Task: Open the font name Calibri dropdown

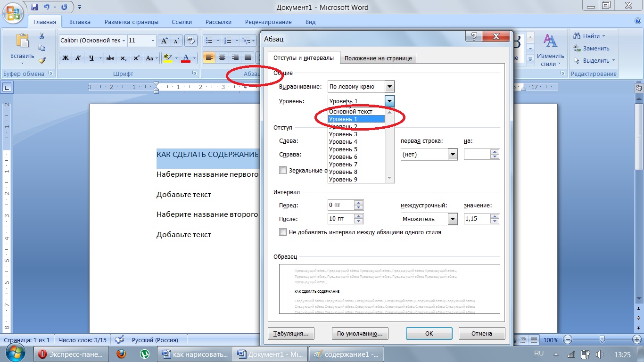Action: pyautogui.click(x=124, y=41)
